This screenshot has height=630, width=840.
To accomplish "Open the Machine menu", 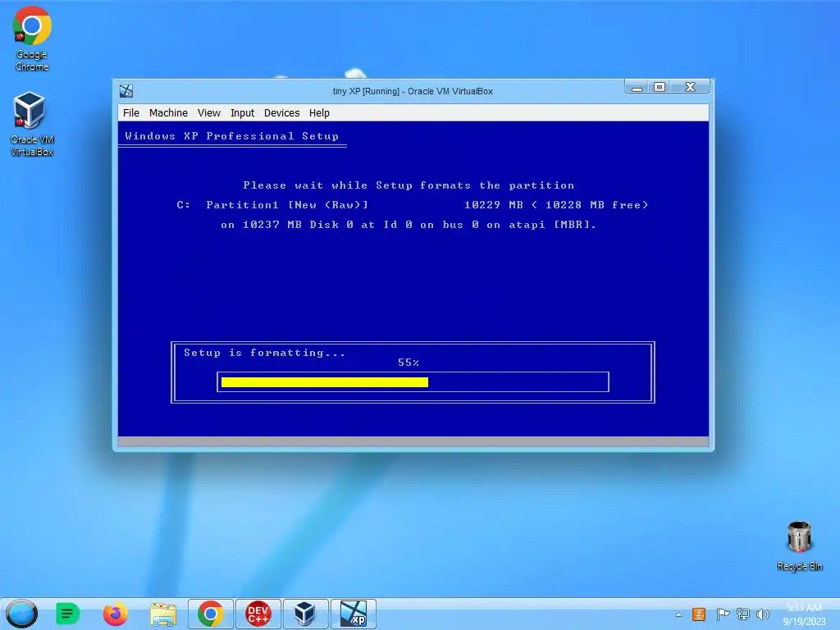I will tap(168, 112).
